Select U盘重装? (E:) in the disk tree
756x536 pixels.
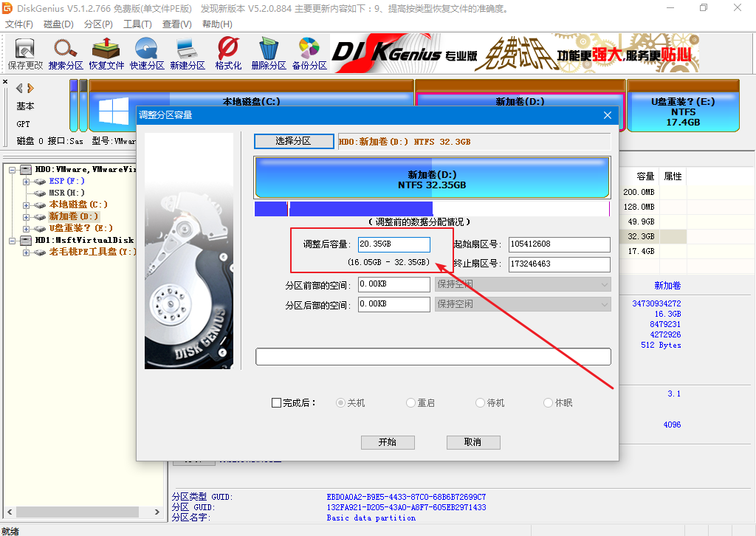(x=80, y=228)
